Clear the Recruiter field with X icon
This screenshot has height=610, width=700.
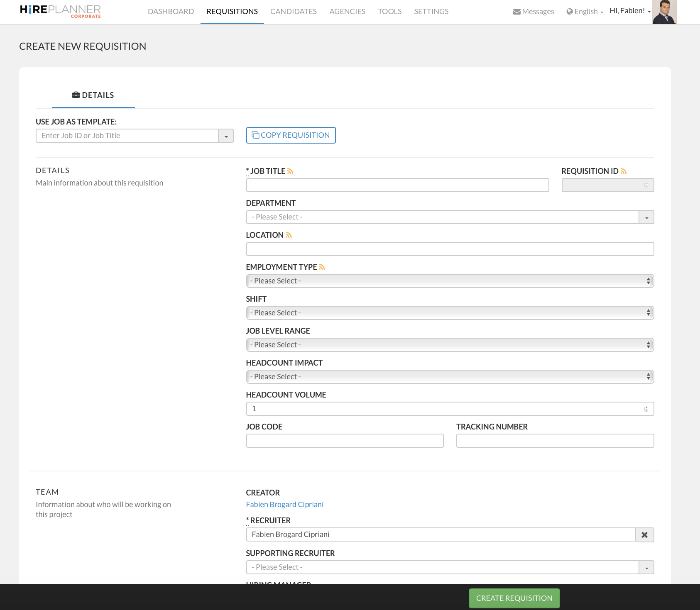pyautogui.click(x=644, y=535)
